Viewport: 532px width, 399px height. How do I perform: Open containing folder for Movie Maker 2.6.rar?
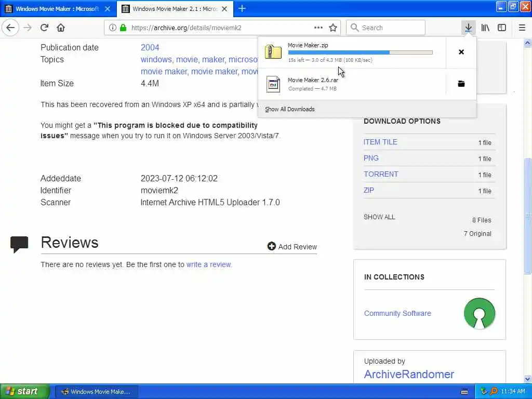[x=461, y=84]
